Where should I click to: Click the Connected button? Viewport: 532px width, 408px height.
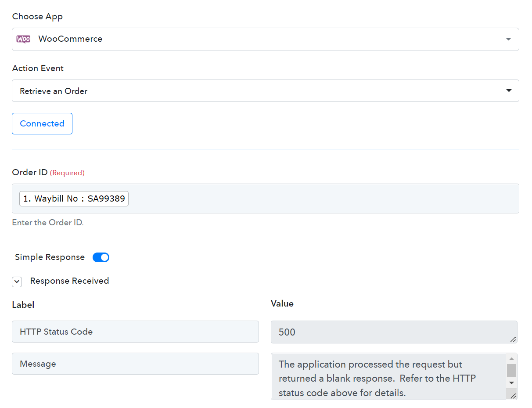[42, 123]
